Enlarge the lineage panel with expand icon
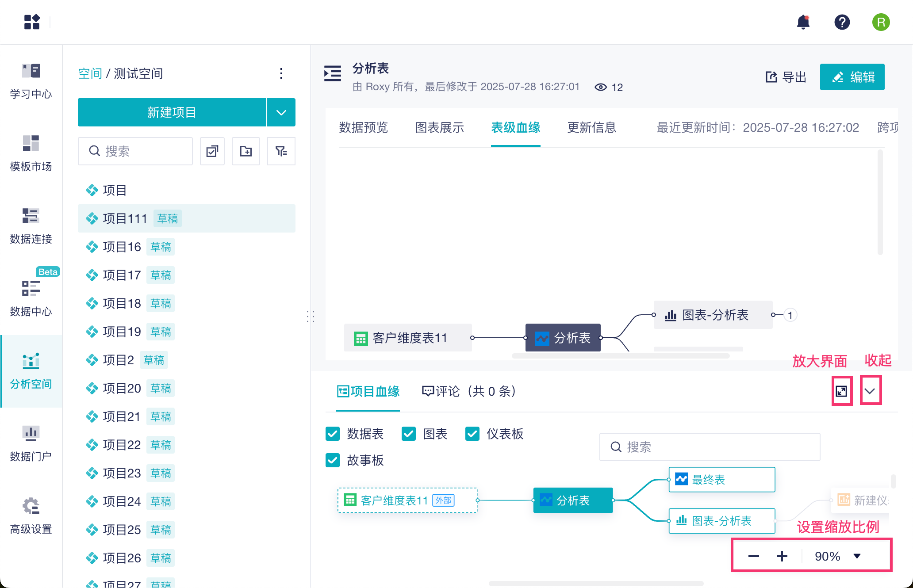The width and height of the screenshot is (913, 588). click(841, 391)
